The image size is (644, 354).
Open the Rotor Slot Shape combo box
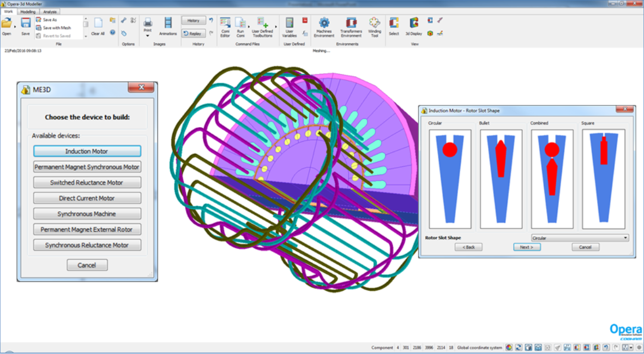point(580,238)
